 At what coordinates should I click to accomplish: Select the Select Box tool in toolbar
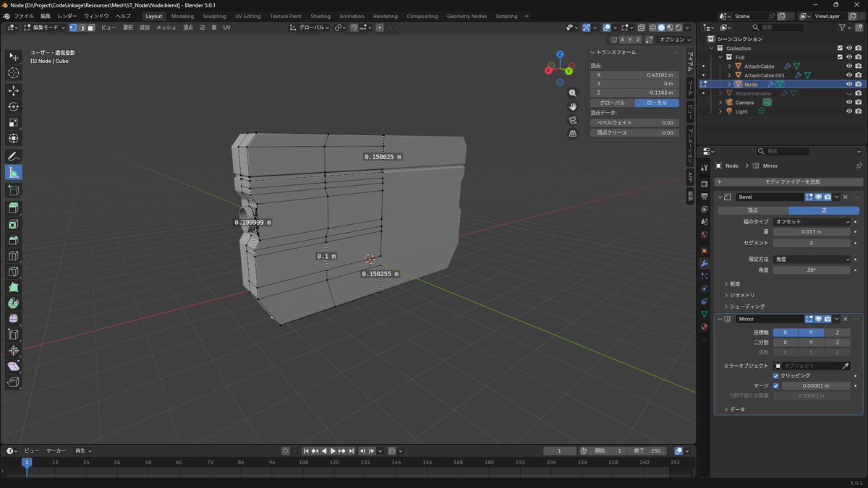(x=14, y=56)
